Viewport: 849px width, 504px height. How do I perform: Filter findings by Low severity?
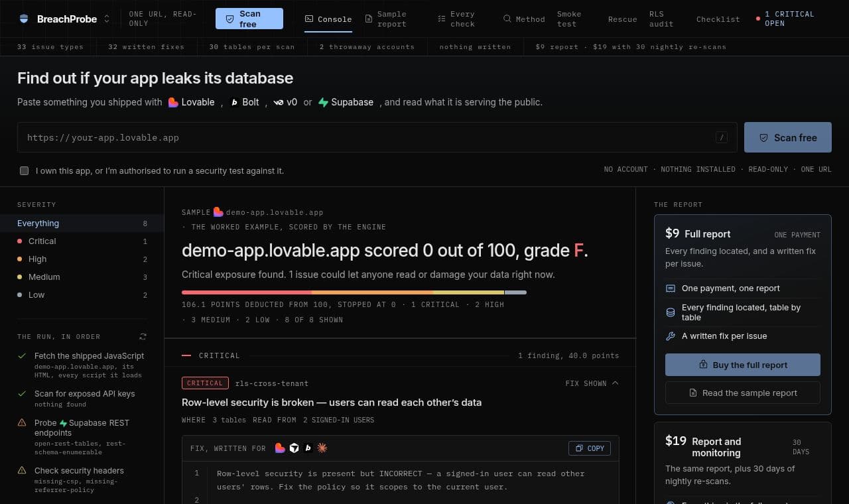tap(82, 295)
